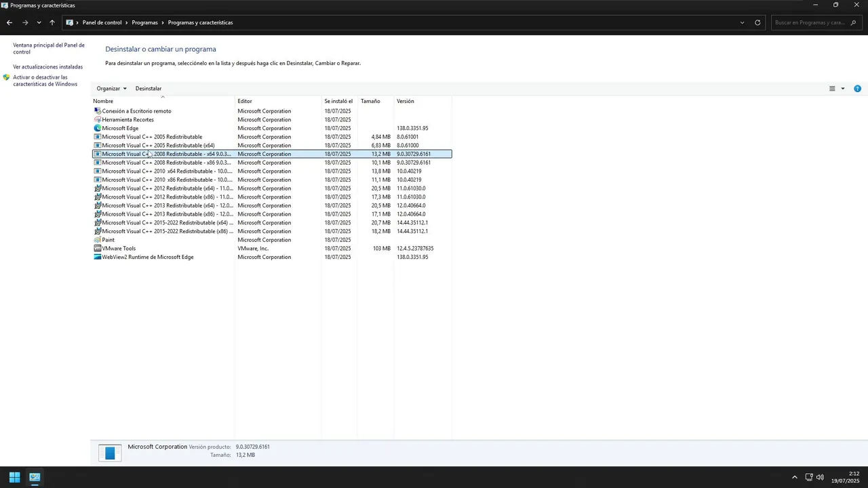This screenshot has height=488, width=868.
Task: Select Microsoft Visual C++ 2005 Redistributable row
Action: pyautogui.click(x=272, y=137)
